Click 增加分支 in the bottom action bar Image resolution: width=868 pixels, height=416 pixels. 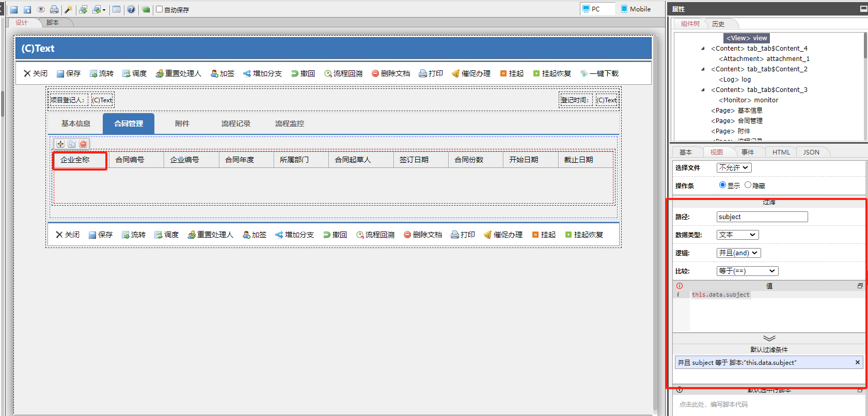(x=294, y=235)
